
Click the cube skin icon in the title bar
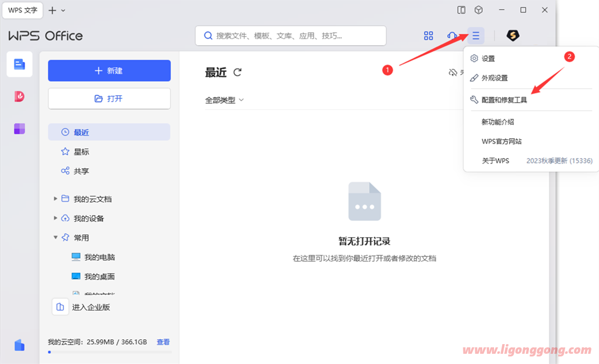coord(478,10)
